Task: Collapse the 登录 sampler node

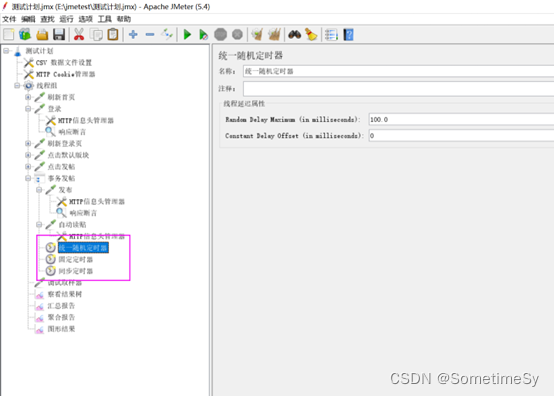Action: 28,109
